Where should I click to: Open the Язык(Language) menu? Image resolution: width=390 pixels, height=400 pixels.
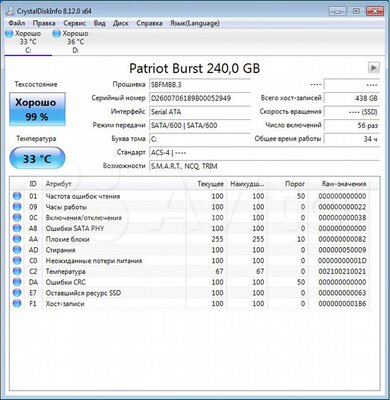pos(195,23)
